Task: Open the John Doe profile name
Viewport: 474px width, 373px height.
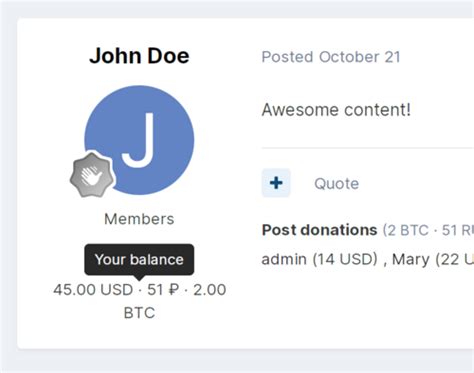Action: (139, 55)
